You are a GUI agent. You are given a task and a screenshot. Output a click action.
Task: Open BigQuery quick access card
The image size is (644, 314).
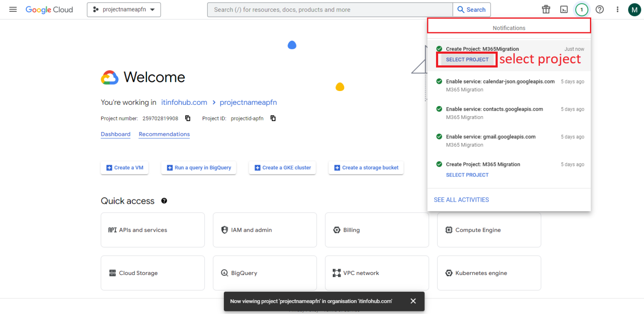pos(265,273)
